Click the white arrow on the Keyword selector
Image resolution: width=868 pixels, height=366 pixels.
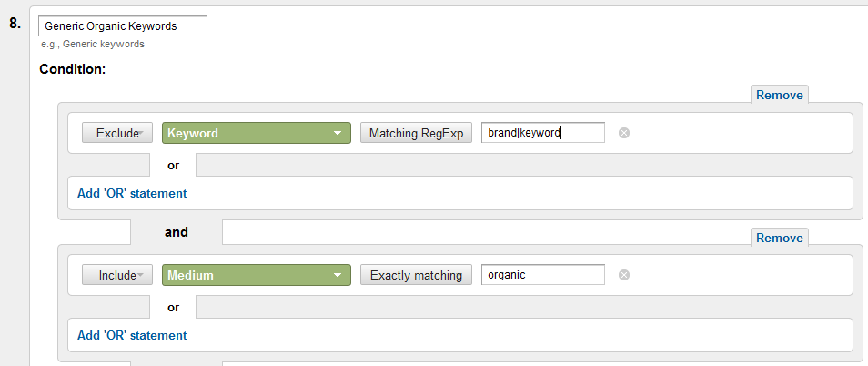pyautogui.click(x=338, y=134)
